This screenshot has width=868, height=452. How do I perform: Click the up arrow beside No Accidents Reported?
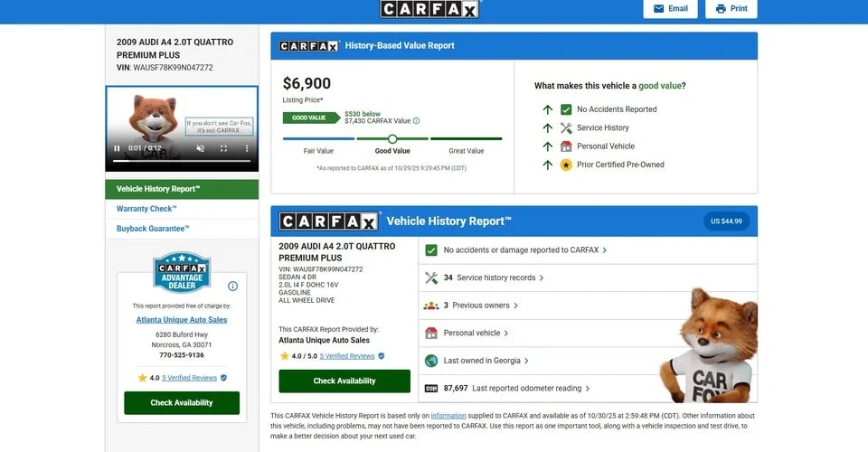point(548,109)
